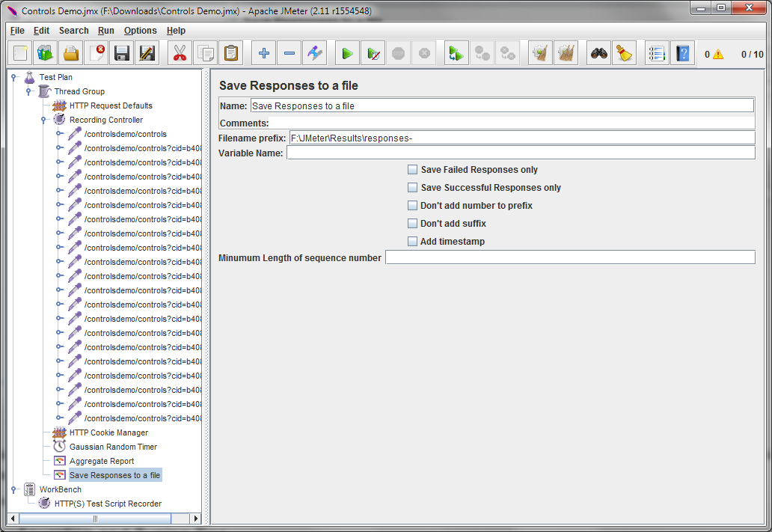Open the Help menu
Image resolution: width=772 pixels, height=532 pixels.
[176, 31]
